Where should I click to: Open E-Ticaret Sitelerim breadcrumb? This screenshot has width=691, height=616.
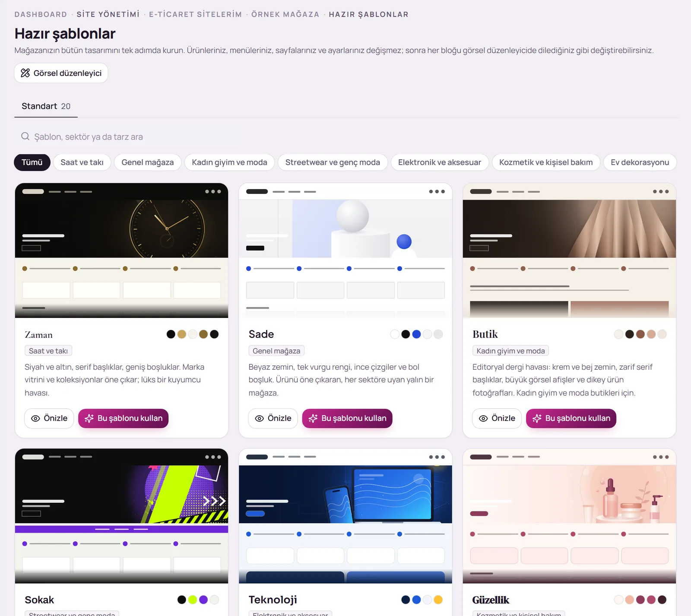[195, 14]
